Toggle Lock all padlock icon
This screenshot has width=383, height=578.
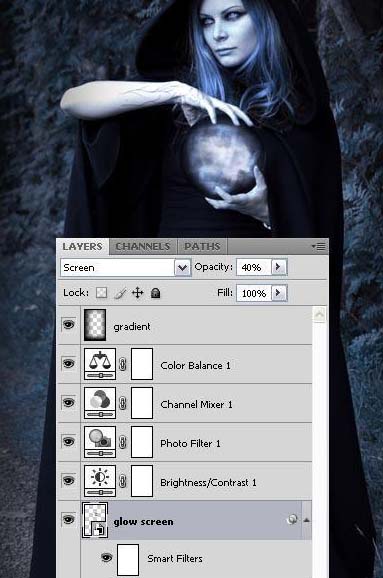(156, 293)
